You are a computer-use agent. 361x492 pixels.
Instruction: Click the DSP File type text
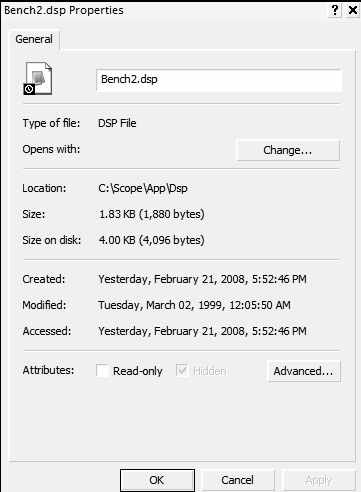(x=117, y=123)
